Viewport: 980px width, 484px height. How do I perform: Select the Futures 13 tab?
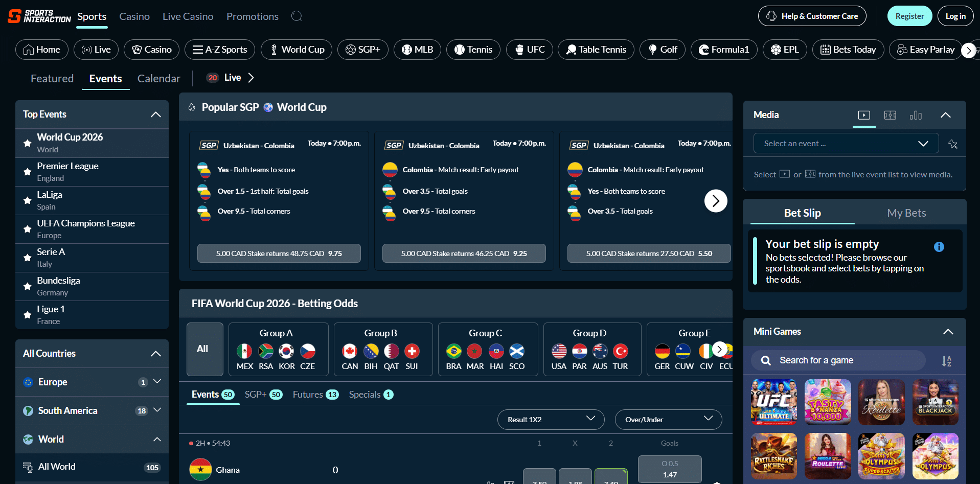point(315,395)
